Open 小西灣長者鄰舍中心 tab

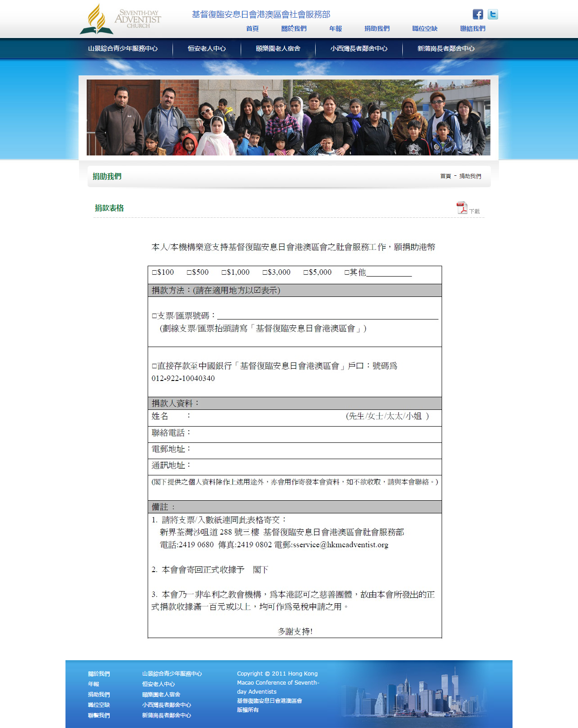[x=359, y=48]
